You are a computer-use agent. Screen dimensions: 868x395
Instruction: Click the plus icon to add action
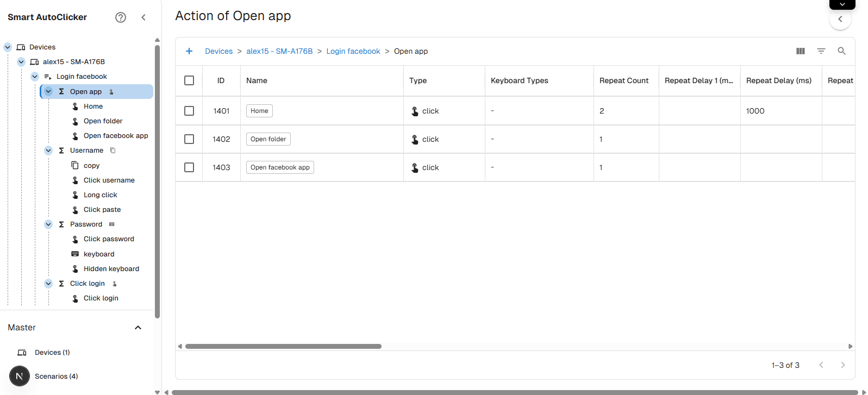click(x=189, y=51)
